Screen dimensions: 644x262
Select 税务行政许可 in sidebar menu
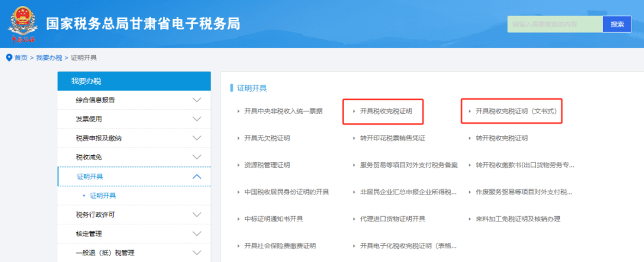pos(95,215)
